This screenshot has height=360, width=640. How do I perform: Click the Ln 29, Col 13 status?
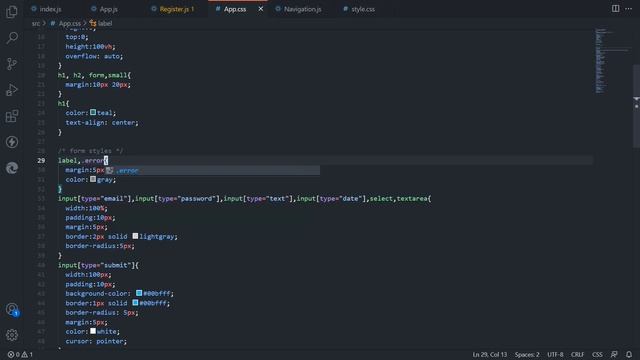pos(489,355)
